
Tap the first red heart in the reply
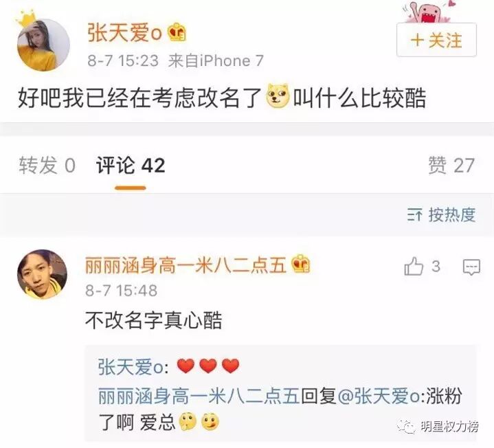pos(186,366)
